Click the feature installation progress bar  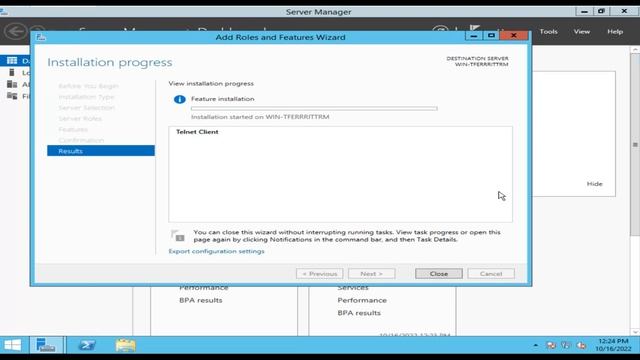[314, 109]
